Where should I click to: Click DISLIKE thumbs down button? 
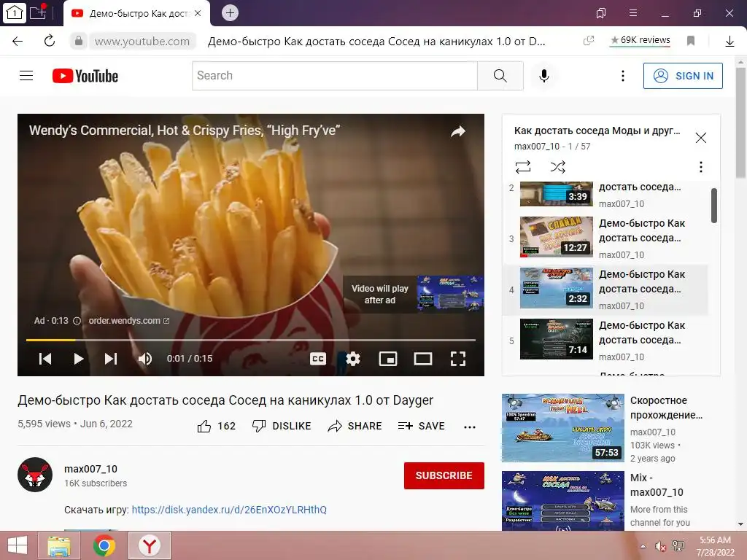pos(282,426)
